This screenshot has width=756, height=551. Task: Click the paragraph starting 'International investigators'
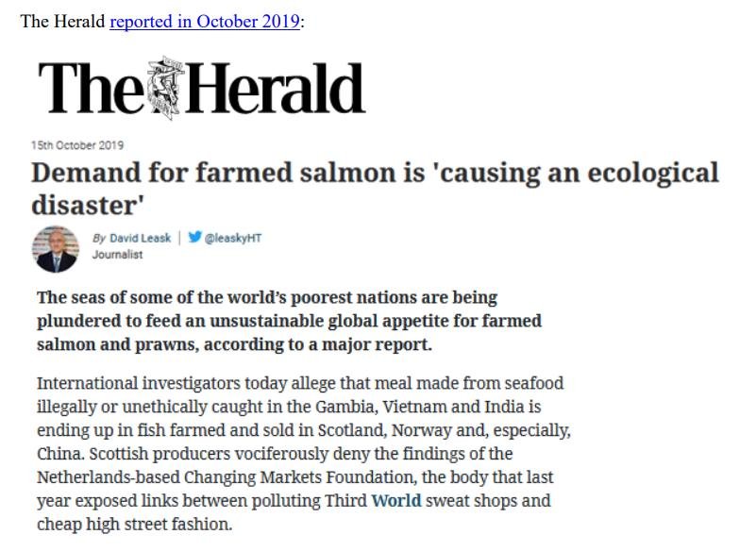click(x=304, y=453)
